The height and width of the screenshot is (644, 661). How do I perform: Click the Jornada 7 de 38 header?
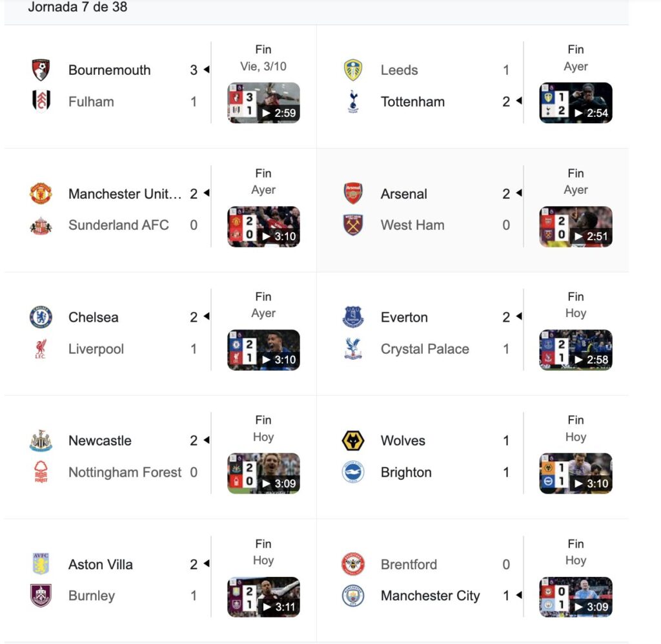(x=77, y=7)
